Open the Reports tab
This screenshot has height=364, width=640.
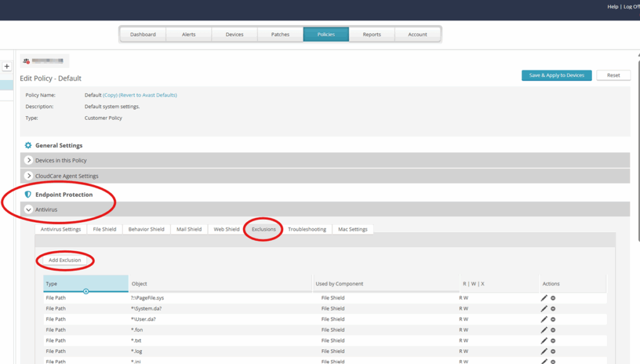pyautogui.click(x=372, y=34)
